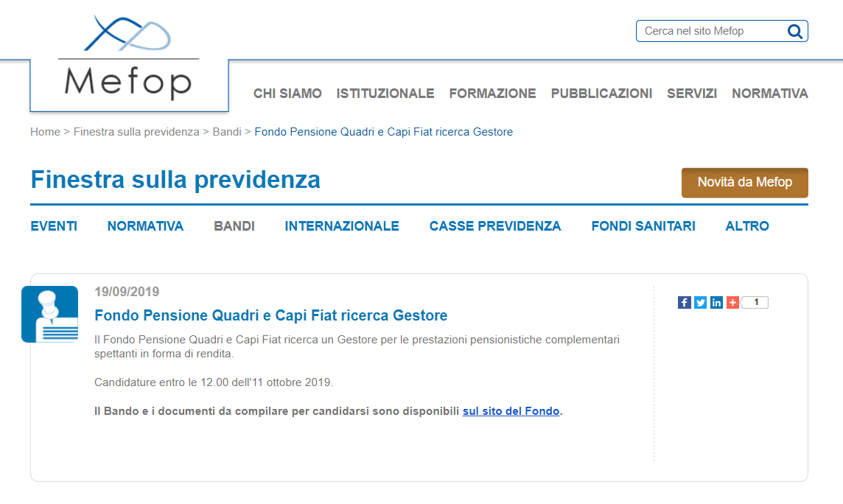
Task: Click the date 19/09/2019
Action: point(127,292)
